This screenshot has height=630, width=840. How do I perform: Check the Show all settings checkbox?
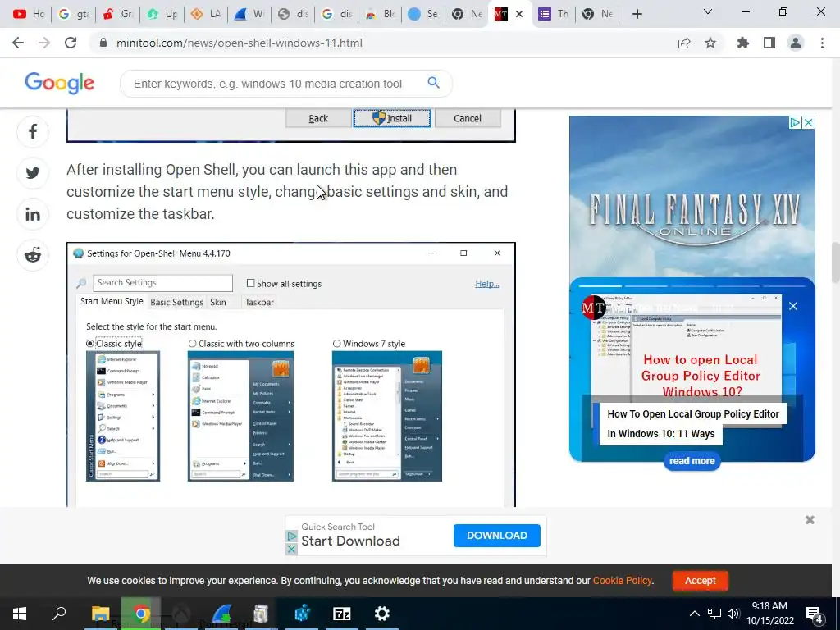[x=250, y=283]
